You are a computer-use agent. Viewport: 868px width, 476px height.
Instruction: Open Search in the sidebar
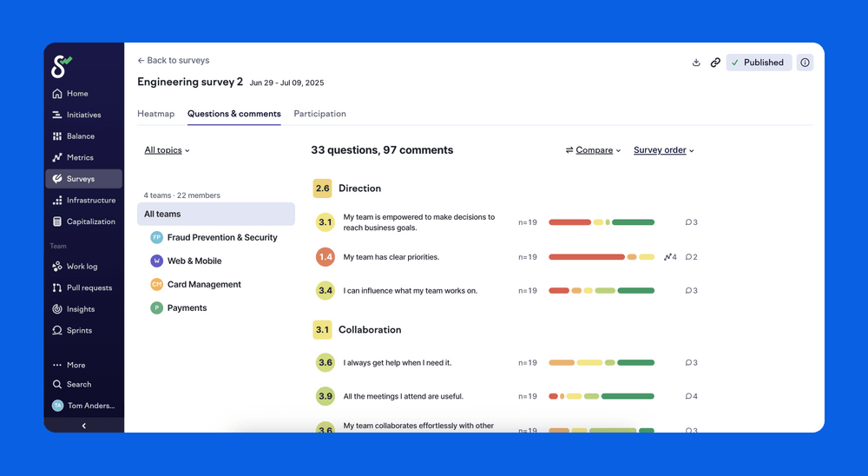point(78,384)
